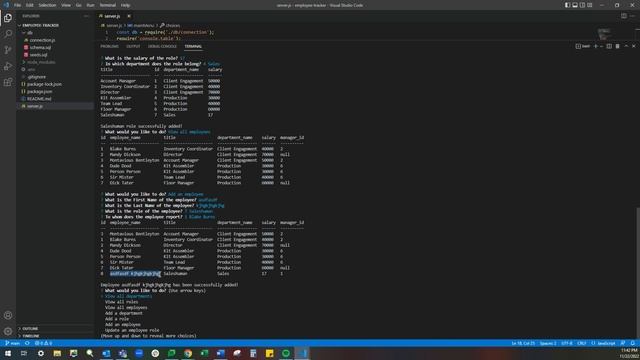Image resolution: width=640 pixels, height=360 pixels.
Task: Open the Accounts icon in activity bar
Action: [x=8, y=315]
